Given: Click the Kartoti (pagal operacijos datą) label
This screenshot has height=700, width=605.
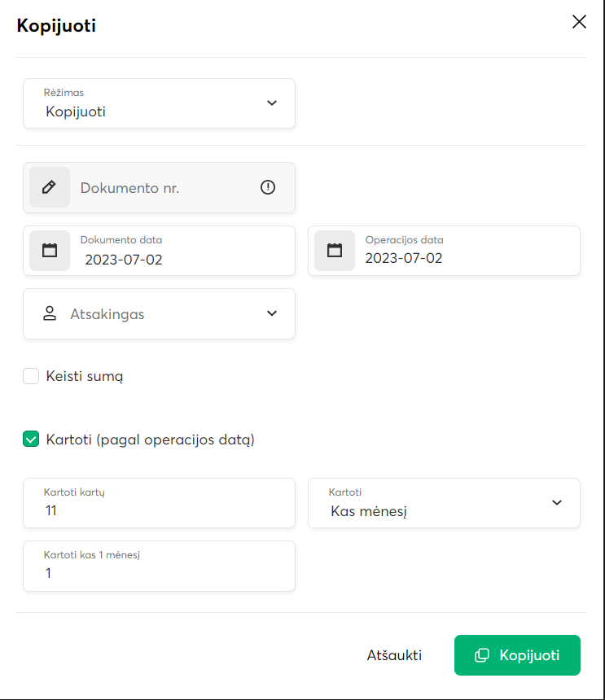Looking at the screenshot, I should 151,440.
